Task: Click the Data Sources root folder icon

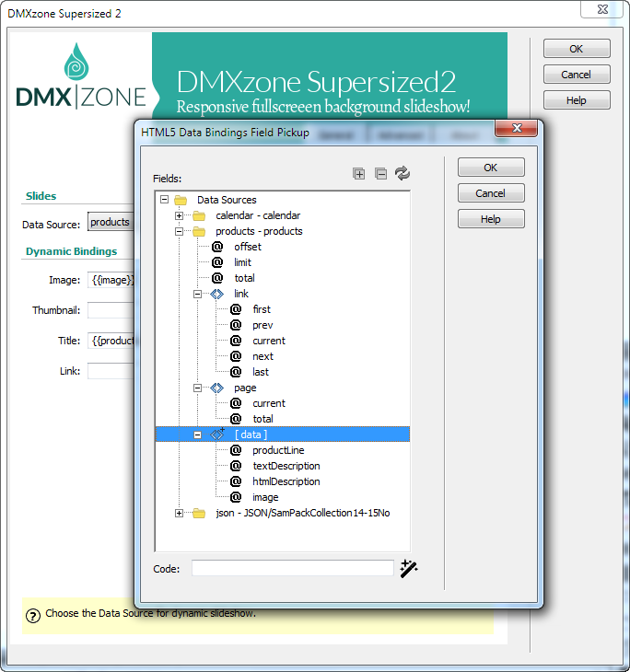Action: [181, 200]
